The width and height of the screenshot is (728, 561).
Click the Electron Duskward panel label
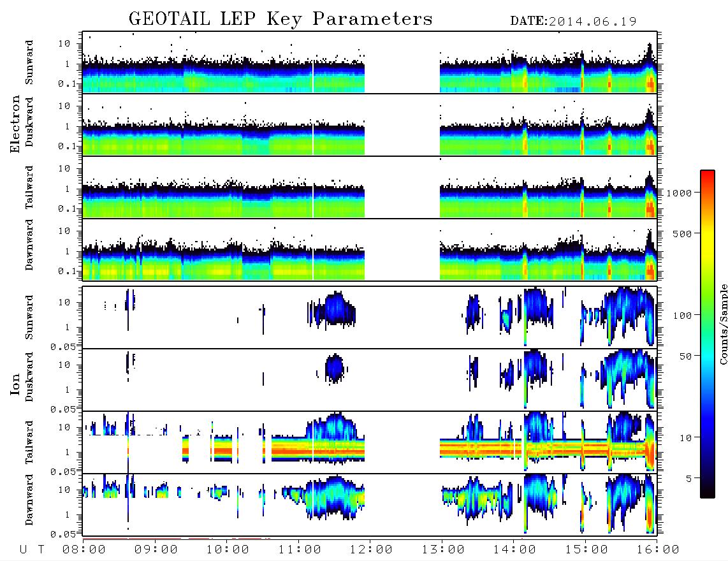tap(29, 122)
